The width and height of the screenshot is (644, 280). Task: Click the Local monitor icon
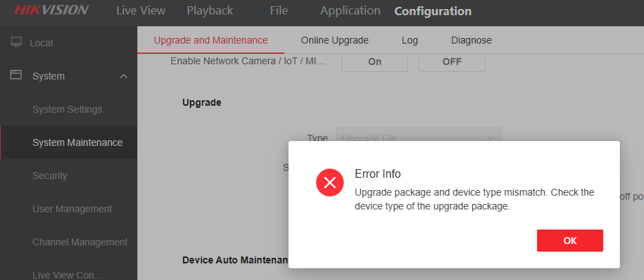click(x=17, y=42)
